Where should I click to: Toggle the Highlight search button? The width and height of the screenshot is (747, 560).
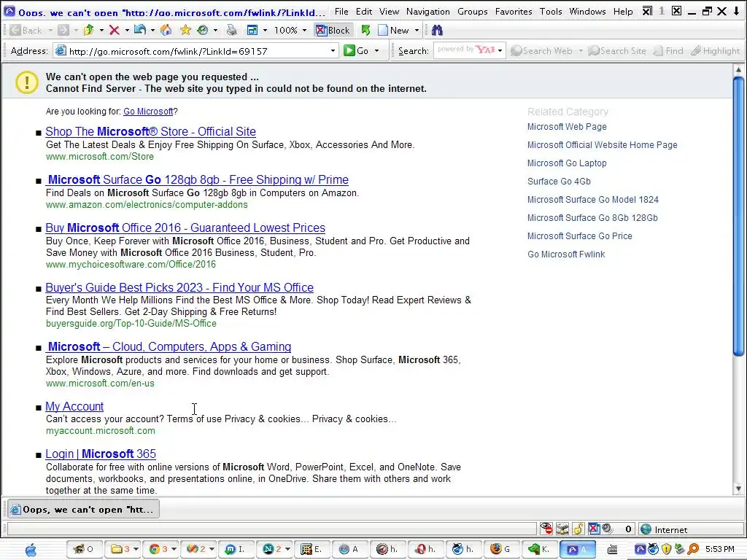716,50
